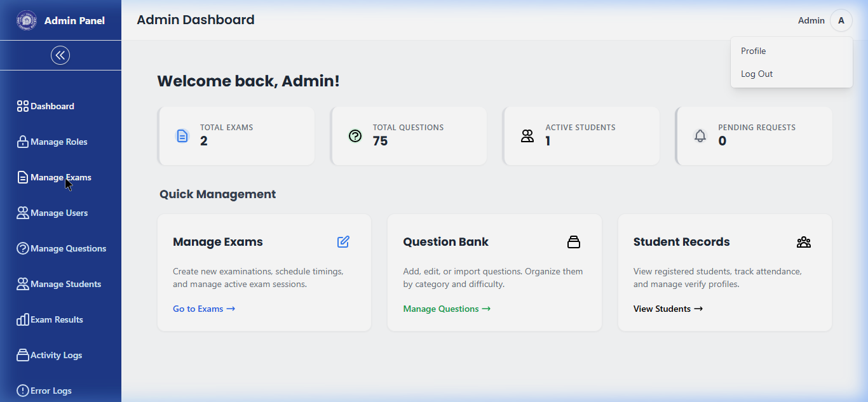Image resolution: width=868 pixels, height=402 pixels.
Task: Click the Dashboard grid icon in sidebar
Action: [23, 106]
